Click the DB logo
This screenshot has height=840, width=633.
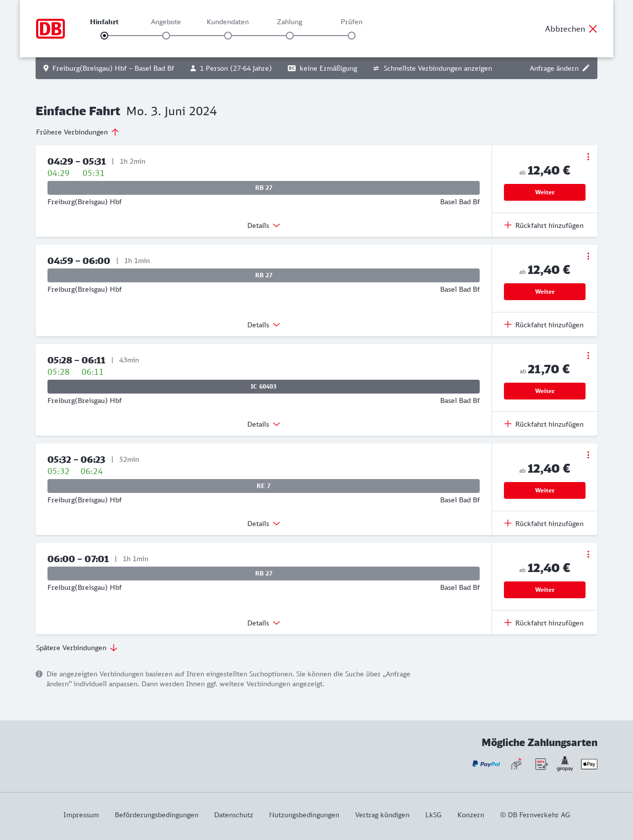pyautogui.click(x=50, y=29)
